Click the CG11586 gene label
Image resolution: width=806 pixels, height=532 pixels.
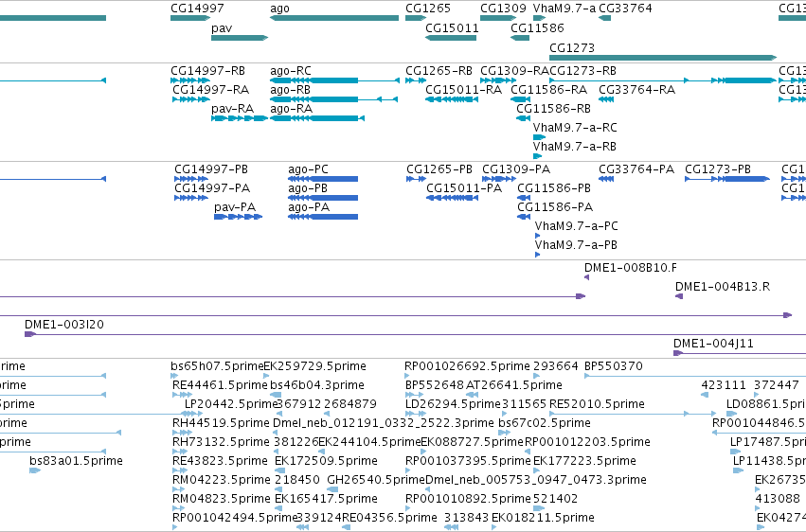(537, 27)
